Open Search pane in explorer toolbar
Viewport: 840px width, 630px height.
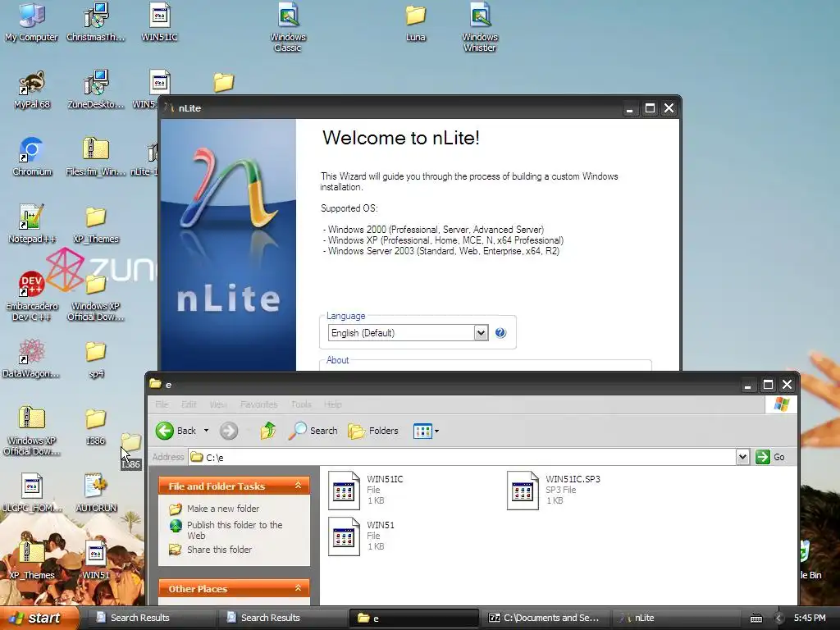click(313, 431)
